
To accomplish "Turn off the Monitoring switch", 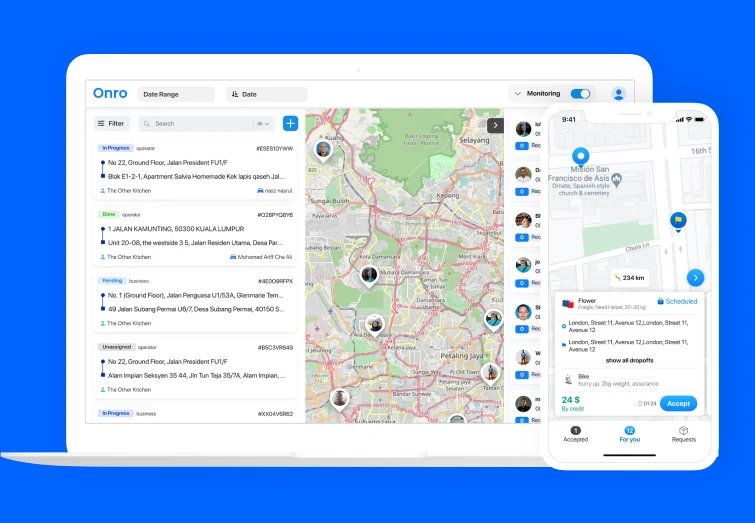I will pyautogui.click(x=580, y=94).
